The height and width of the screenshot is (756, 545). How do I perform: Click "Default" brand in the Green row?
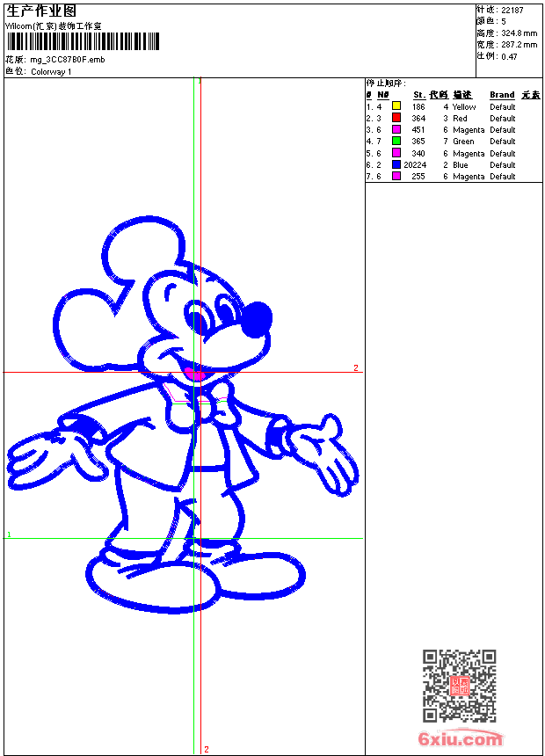pos(502,142)
